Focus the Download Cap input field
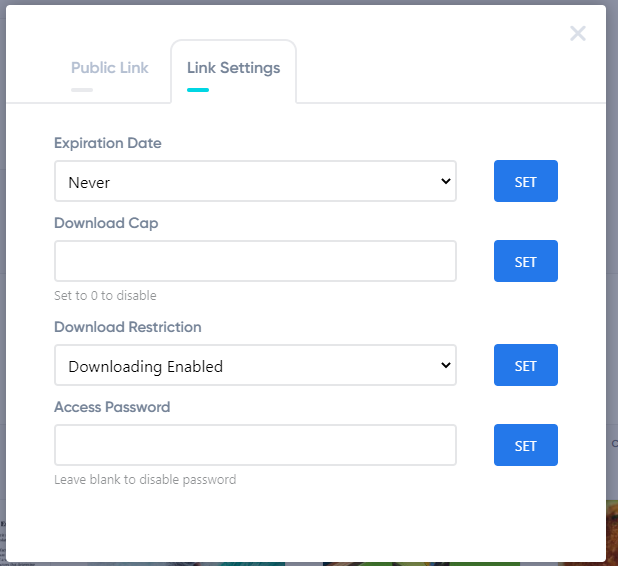 255,261
